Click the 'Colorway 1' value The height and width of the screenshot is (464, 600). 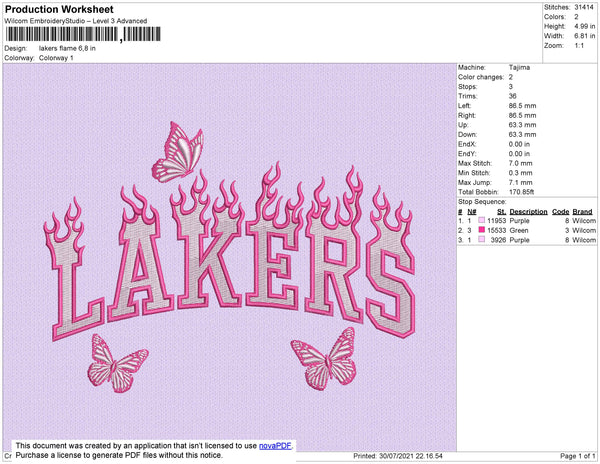[x=56, y=58]
